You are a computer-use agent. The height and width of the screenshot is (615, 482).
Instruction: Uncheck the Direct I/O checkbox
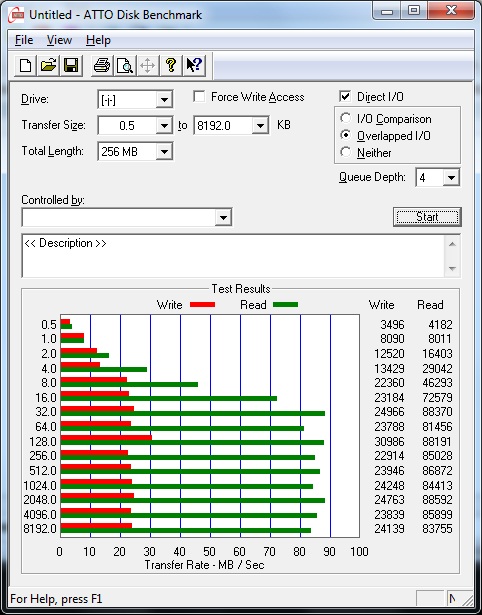pos(345,96)
